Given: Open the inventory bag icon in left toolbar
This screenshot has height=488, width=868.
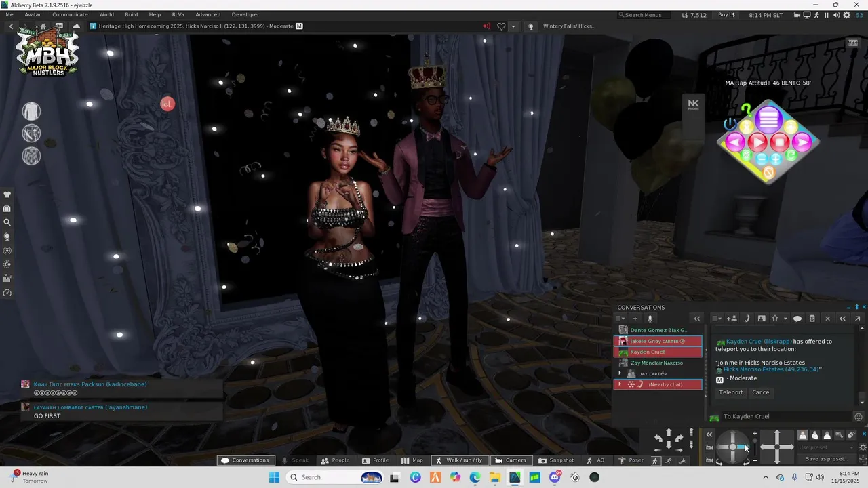Looking at the screenshot, I should (x=7, y=209).
